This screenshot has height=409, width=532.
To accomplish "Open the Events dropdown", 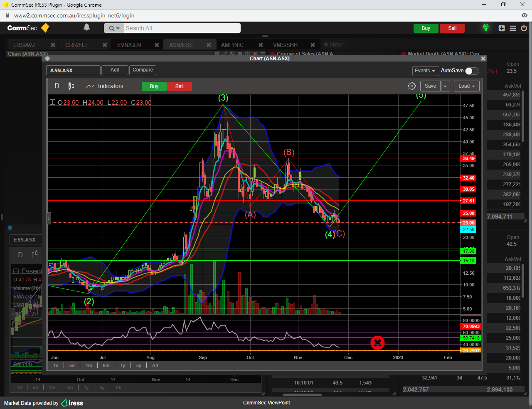I will [x=425, y=71].
